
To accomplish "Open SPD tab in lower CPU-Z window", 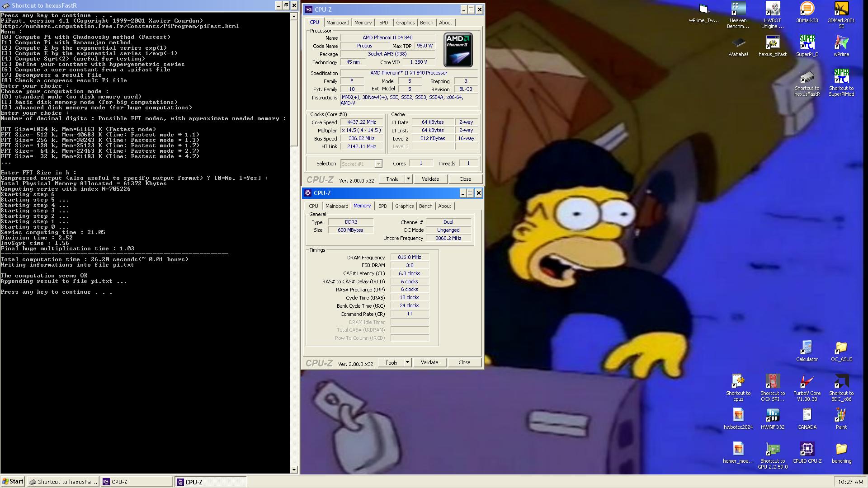I will (383, 206).
